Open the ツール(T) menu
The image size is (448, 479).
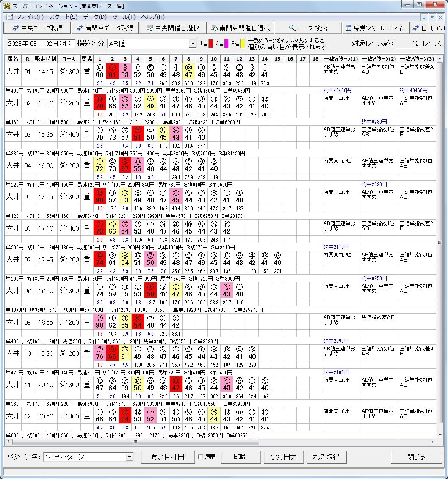tap(124, 17)
